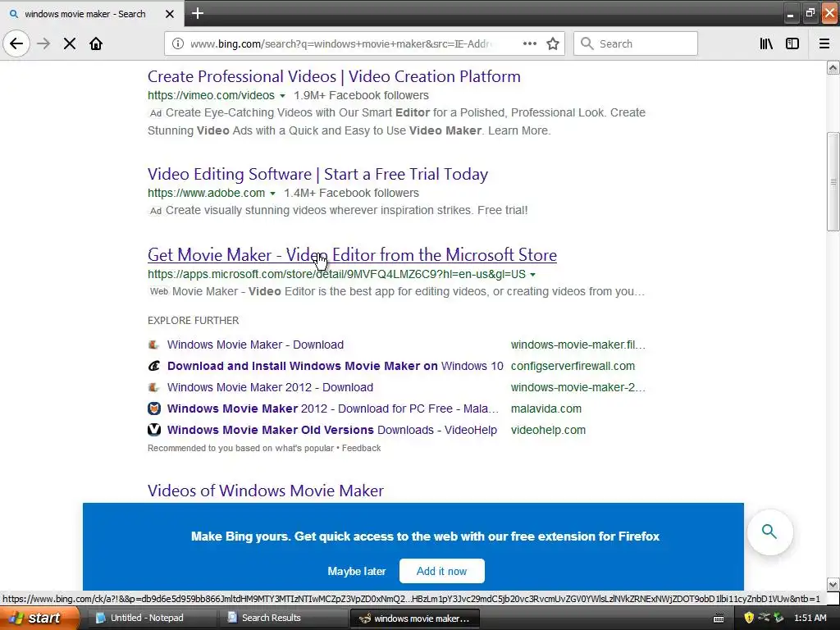This screenshot has height=630, width=840.
Task: Open Videos of Windows Movie Maker heading
Action: (266, 491)
